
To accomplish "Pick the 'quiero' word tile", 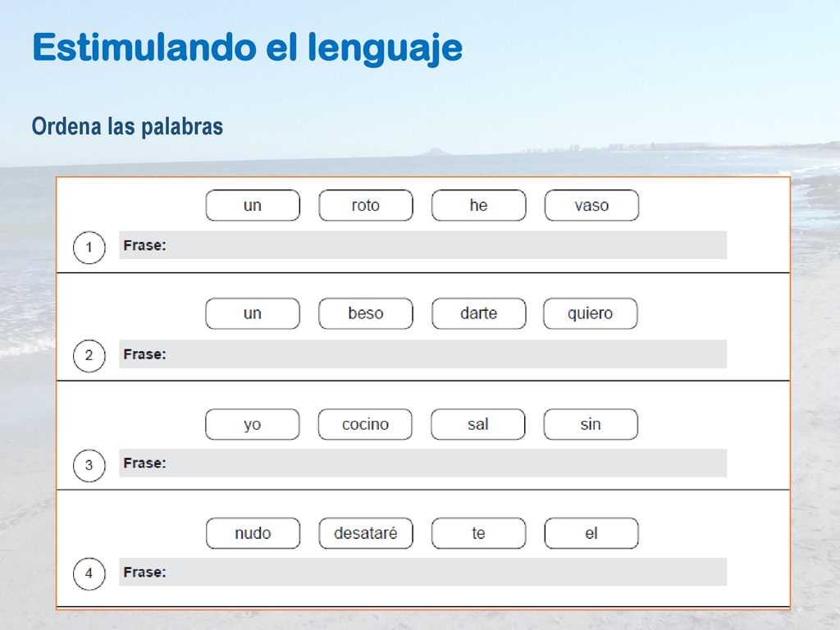I will 591,313.
